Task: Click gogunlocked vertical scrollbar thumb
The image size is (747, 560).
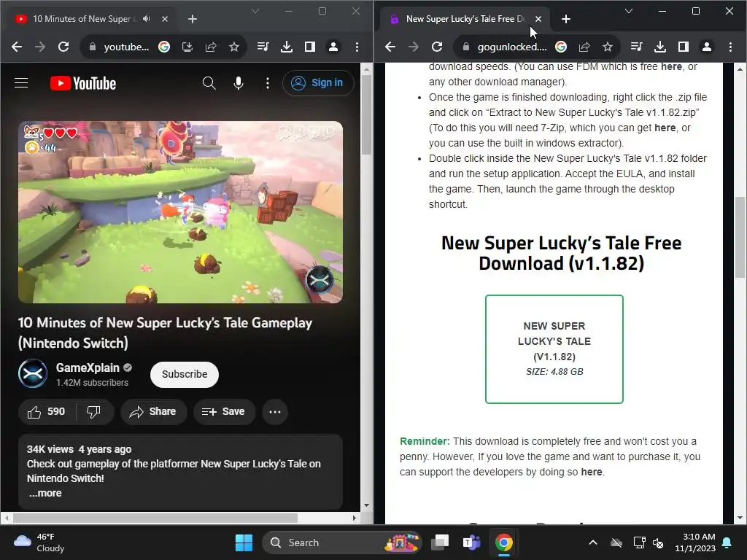Action: (x=740, y=237)
